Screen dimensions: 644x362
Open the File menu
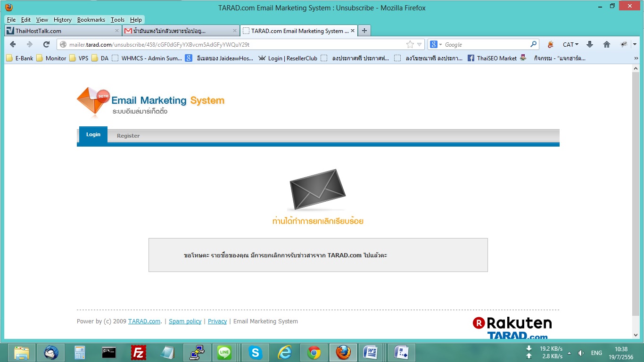(11, 20)
